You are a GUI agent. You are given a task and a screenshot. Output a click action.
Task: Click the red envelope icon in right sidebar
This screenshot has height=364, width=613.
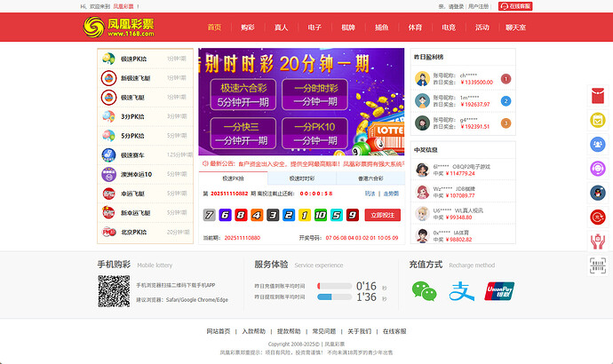[x=597, y=97]
